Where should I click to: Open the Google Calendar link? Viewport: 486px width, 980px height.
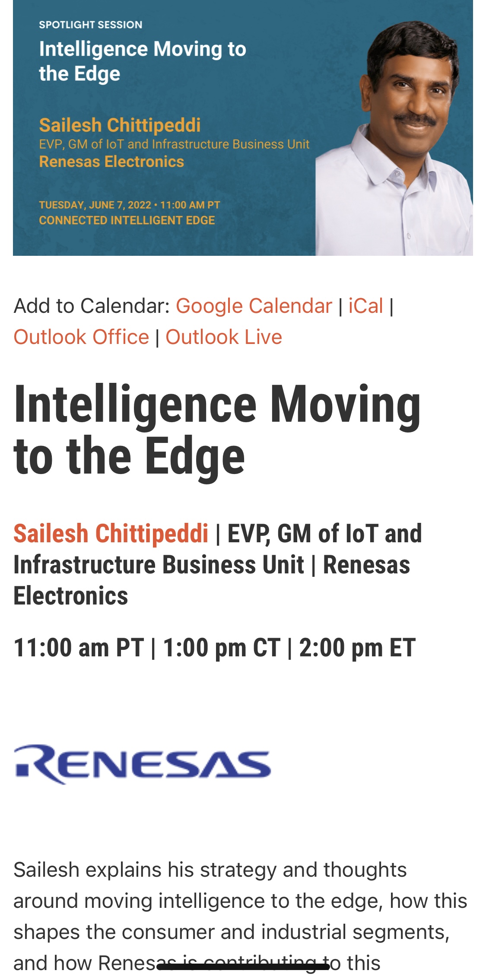tap(254, 306)
